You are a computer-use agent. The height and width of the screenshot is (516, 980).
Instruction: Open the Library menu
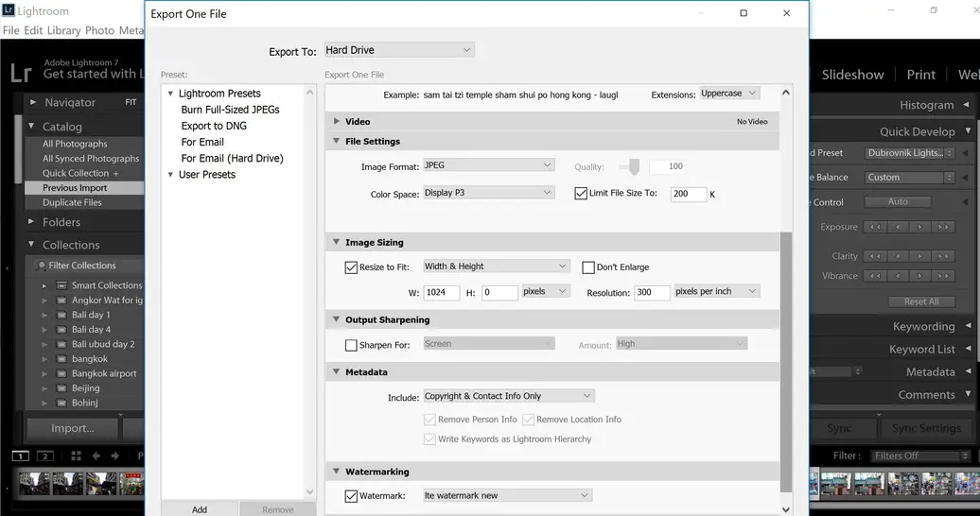(x=63, y=30)
